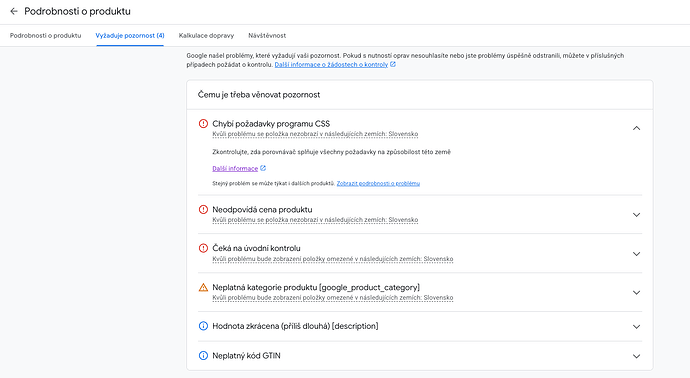Click country note under Neodpovídá cena produktu
The height and width of the screenshot is (378, 690).
[315, 220]
